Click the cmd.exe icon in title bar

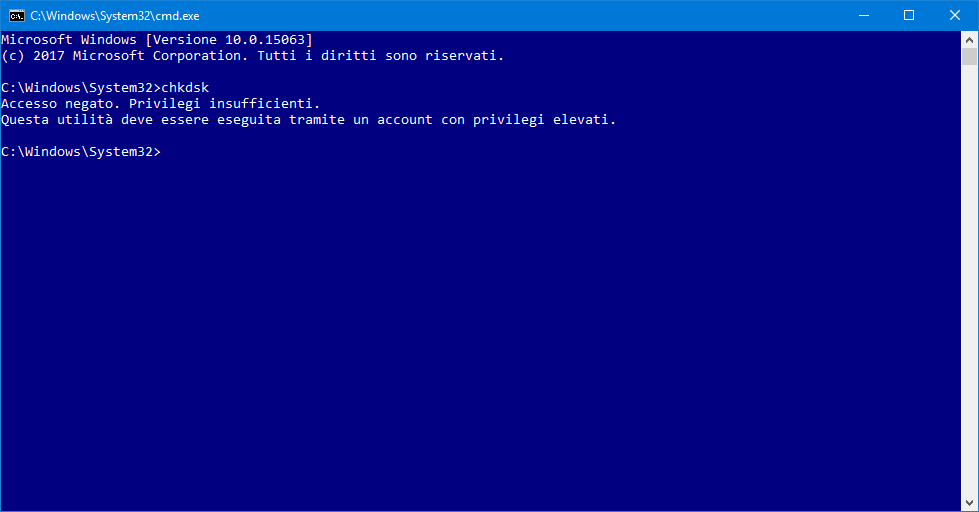(17, 15)
